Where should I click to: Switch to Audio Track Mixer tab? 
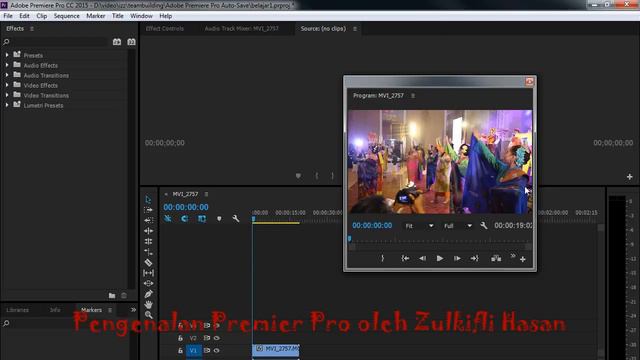pyautogui.click(x=242, y=29)
